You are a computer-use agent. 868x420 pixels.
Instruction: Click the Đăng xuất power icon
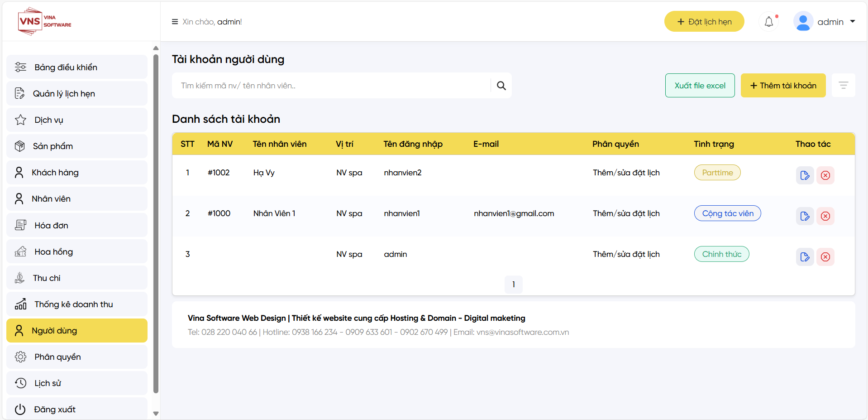point(20,409)
